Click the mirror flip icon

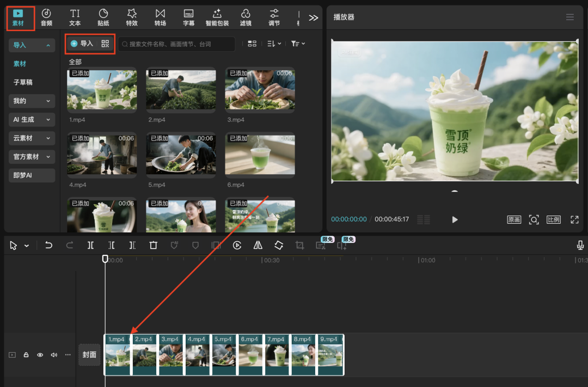click(x=258, y=245)
